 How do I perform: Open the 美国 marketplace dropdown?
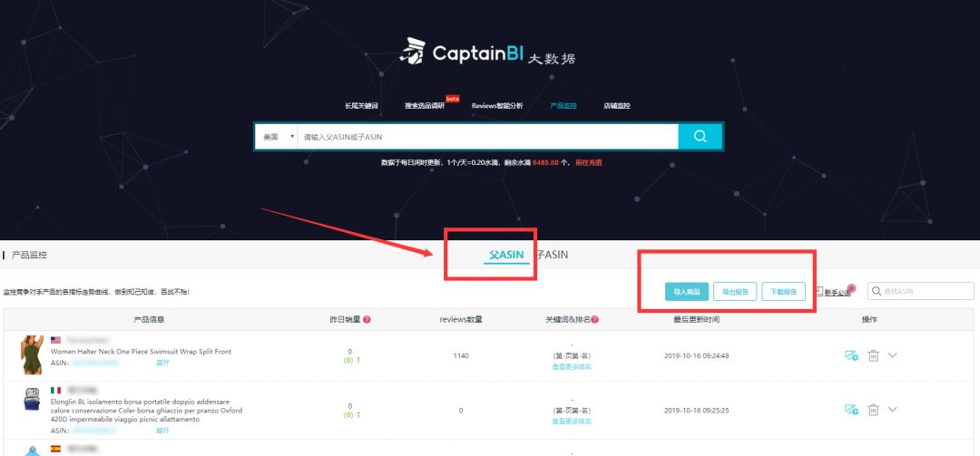(279, 136)
